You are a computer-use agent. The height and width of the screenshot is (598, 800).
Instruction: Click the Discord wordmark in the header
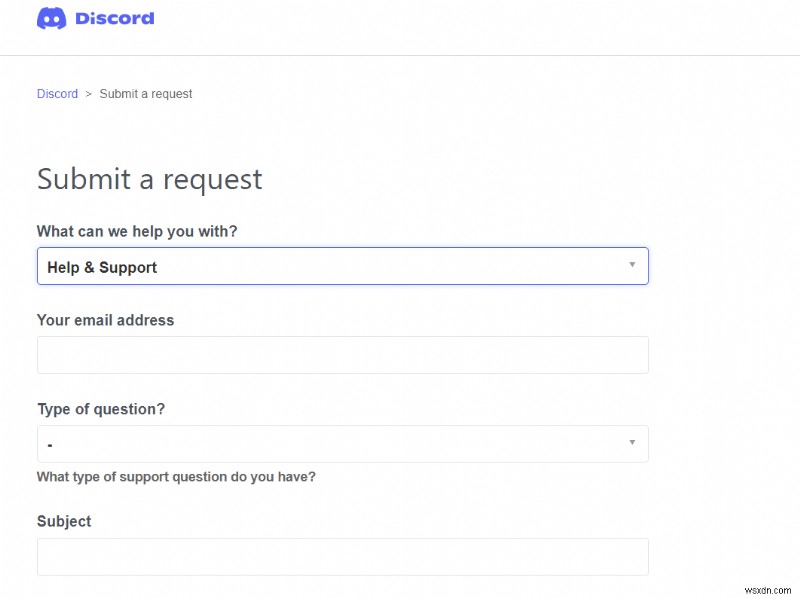tap(113, 18)
